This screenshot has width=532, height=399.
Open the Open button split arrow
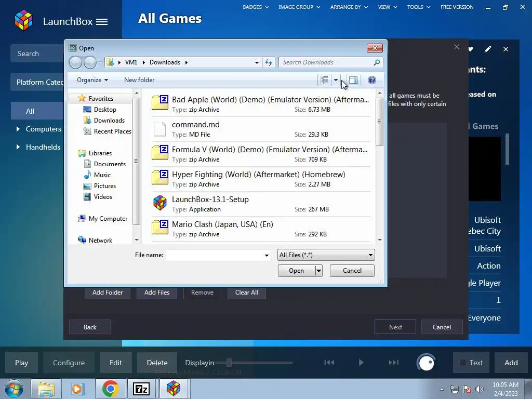[318, 271]
